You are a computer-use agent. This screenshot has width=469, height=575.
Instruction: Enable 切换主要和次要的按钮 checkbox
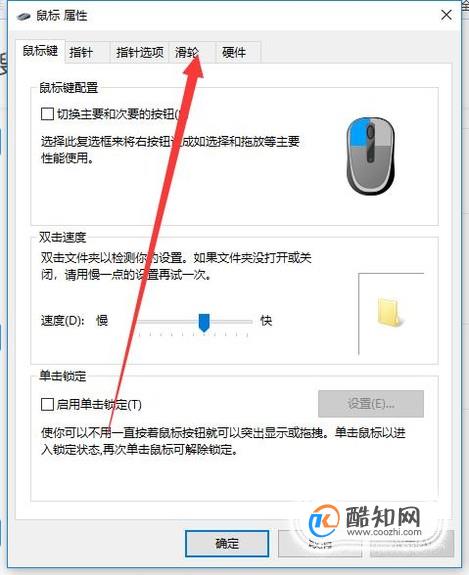[47, 114]
